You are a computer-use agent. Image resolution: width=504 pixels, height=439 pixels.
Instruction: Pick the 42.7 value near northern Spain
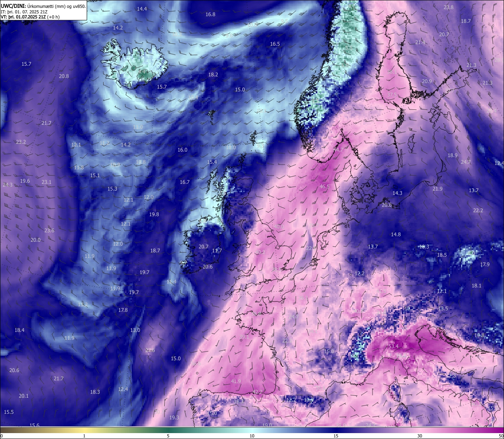pos(258,392)
